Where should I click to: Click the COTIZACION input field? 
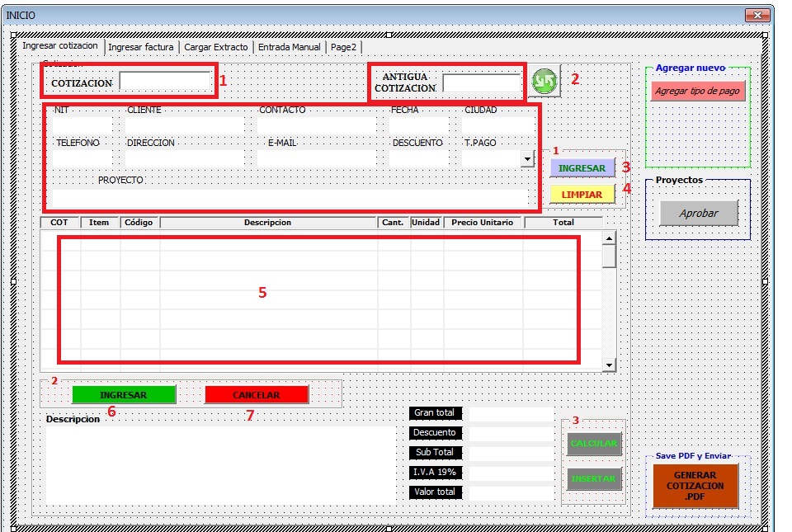point(165,82)
